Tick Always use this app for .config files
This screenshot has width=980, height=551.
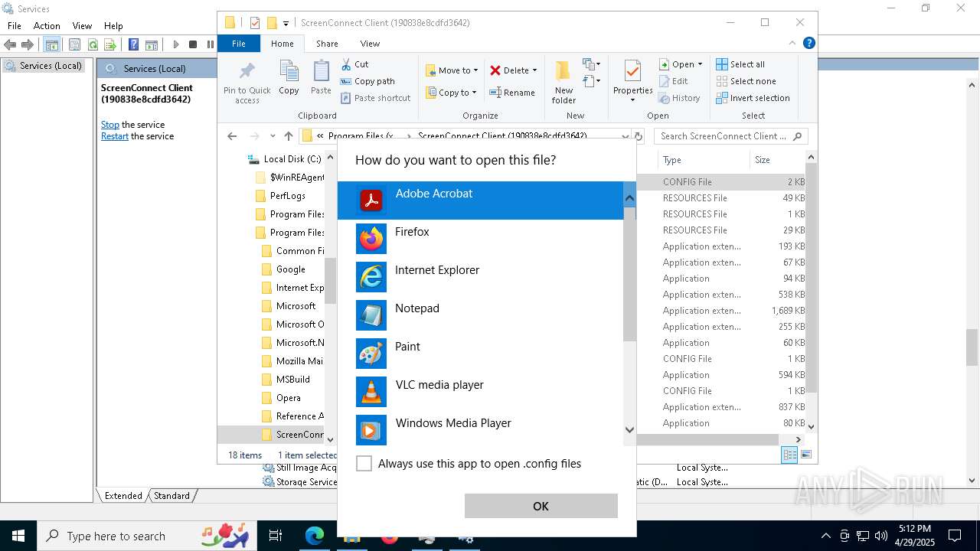coord(364,464)
